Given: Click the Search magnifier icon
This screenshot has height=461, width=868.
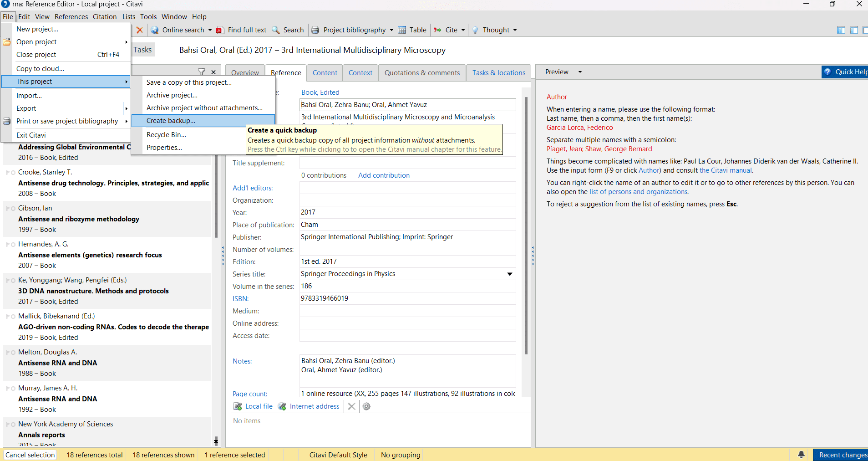Looking at the screenshot, I should [276, 30].
